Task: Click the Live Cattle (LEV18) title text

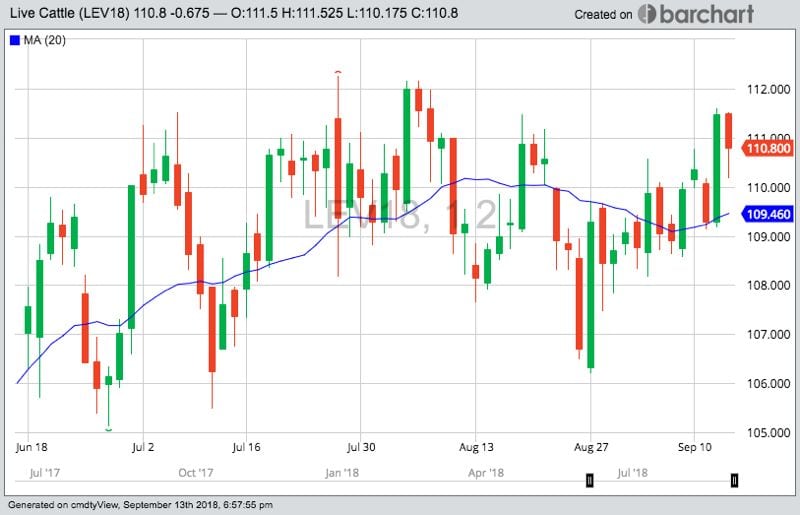Action: click(70, 13)
